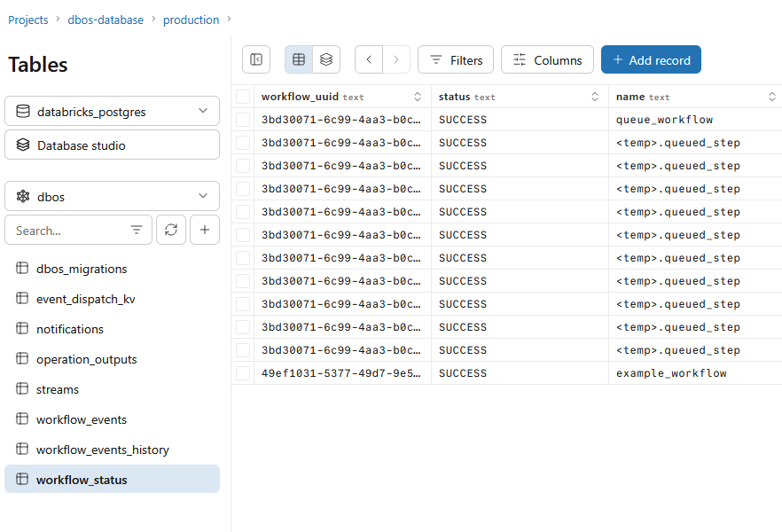Click the schema icon beside dbos

click(x=21, y=196)
